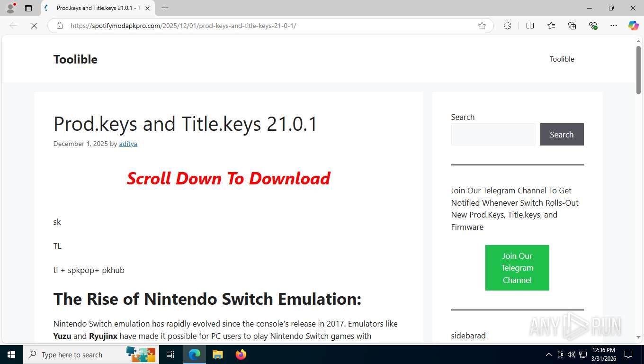Open the volume control tray icon
The width and height of the screenshot is (644, 364).
point(571,355)
